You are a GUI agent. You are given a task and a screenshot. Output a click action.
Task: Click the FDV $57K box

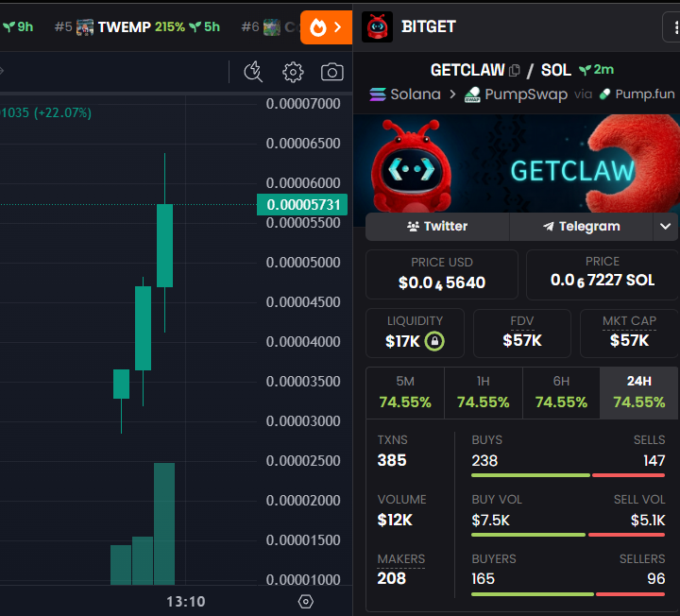521,334
